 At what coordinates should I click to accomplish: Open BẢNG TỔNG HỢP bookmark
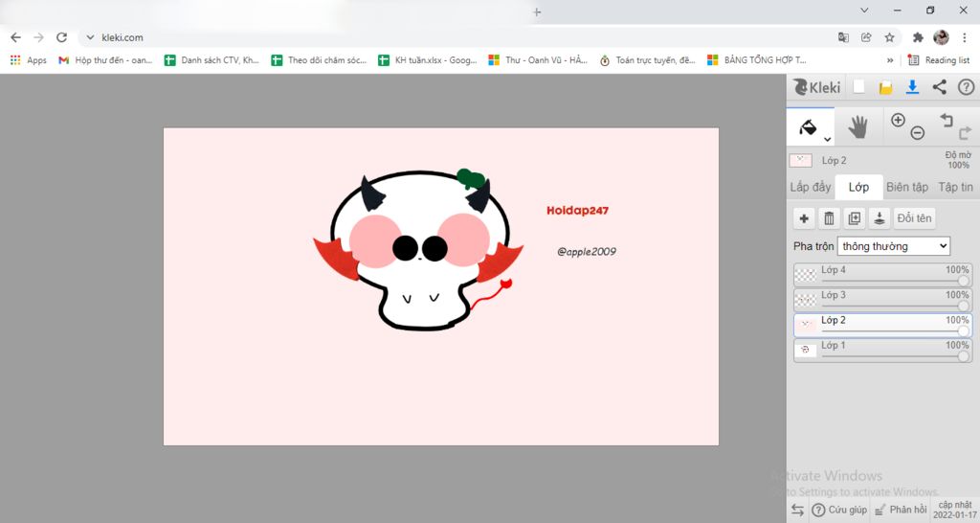(756, 60)
